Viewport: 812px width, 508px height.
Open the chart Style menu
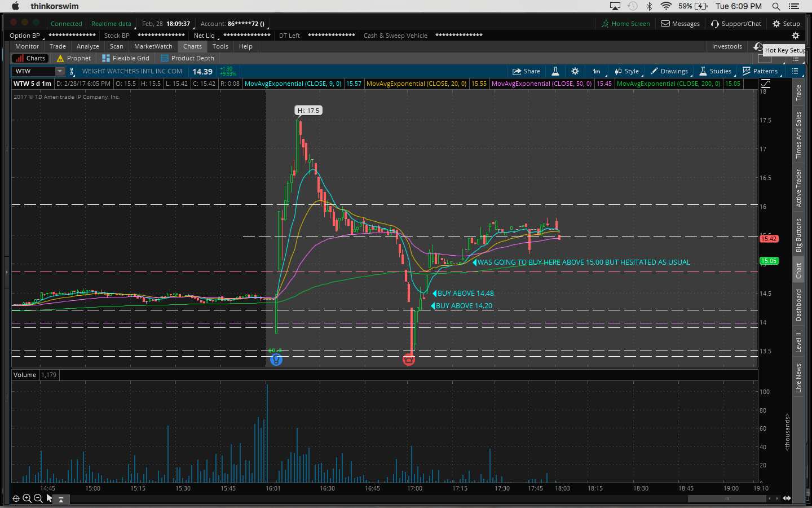click(627, 71)
